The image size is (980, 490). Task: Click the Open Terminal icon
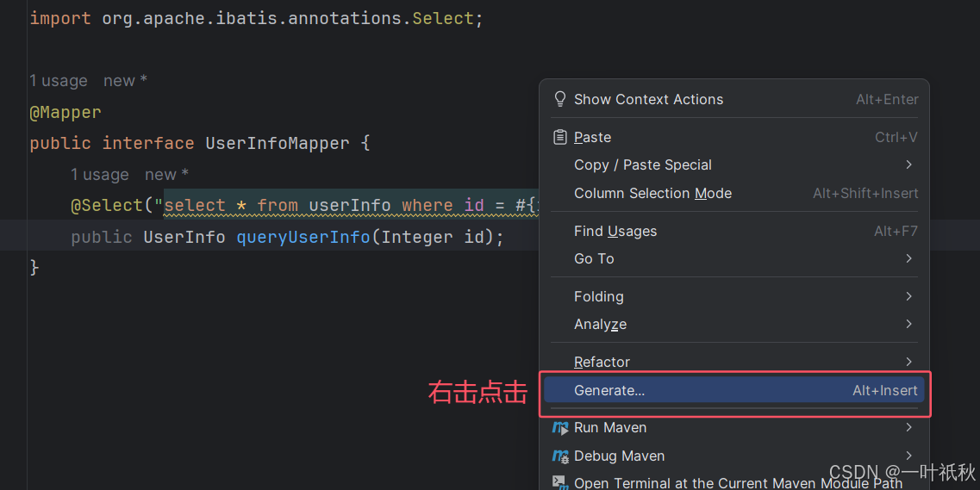point(560,482)
